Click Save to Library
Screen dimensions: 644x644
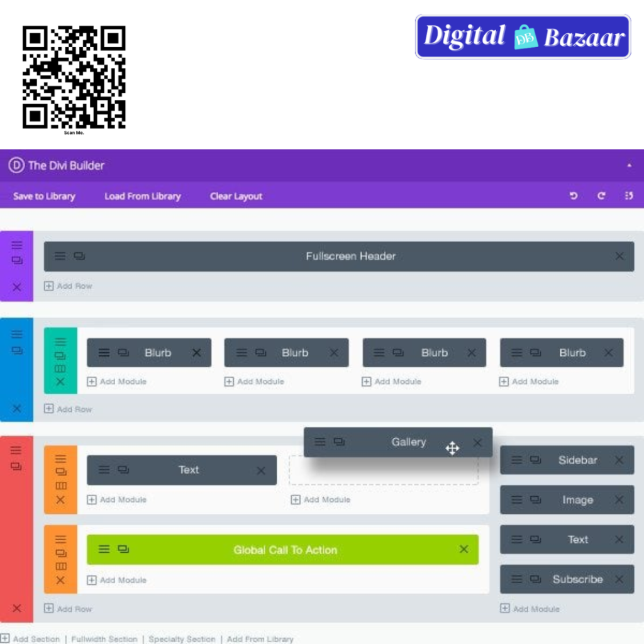pyautogui.click(x=44, y=196)
